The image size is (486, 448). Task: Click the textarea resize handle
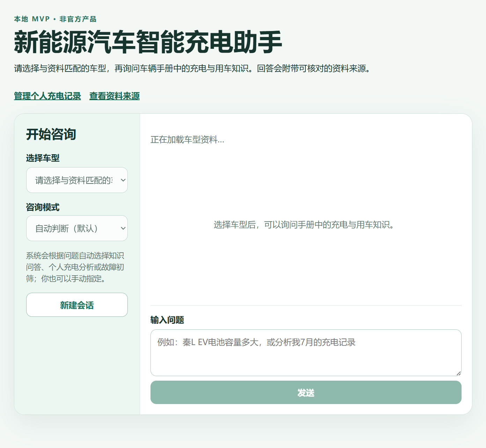(458, 373)
